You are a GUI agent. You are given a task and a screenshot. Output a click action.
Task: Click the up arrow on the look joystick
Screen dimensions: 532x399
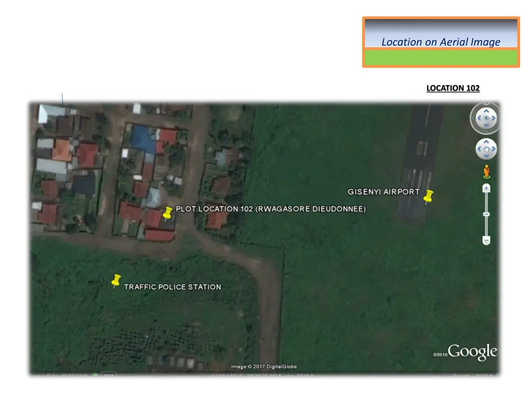pos(486,111)
